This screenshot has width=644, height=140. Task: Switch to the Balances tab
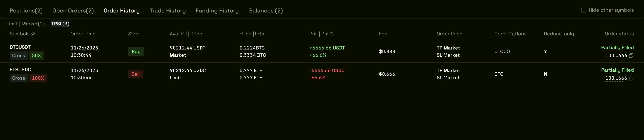coord(266,10)
